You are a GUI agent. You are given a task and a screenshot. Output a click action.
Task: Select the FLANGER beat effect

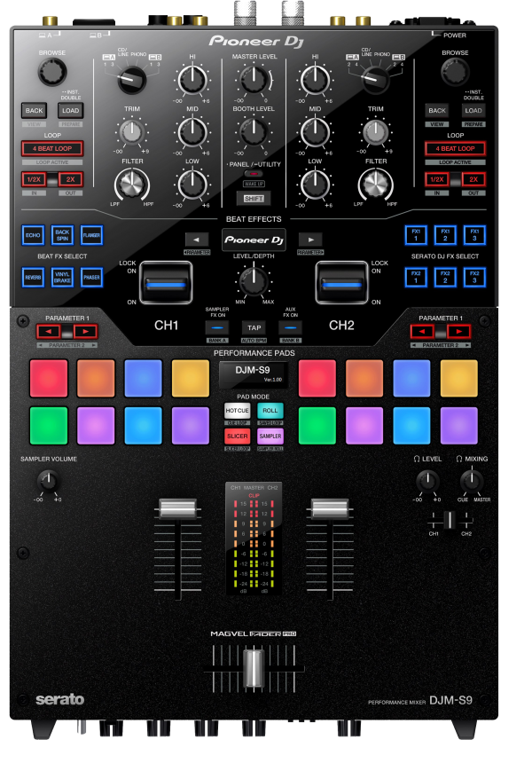pyautogui.click(x=91, y=235)
